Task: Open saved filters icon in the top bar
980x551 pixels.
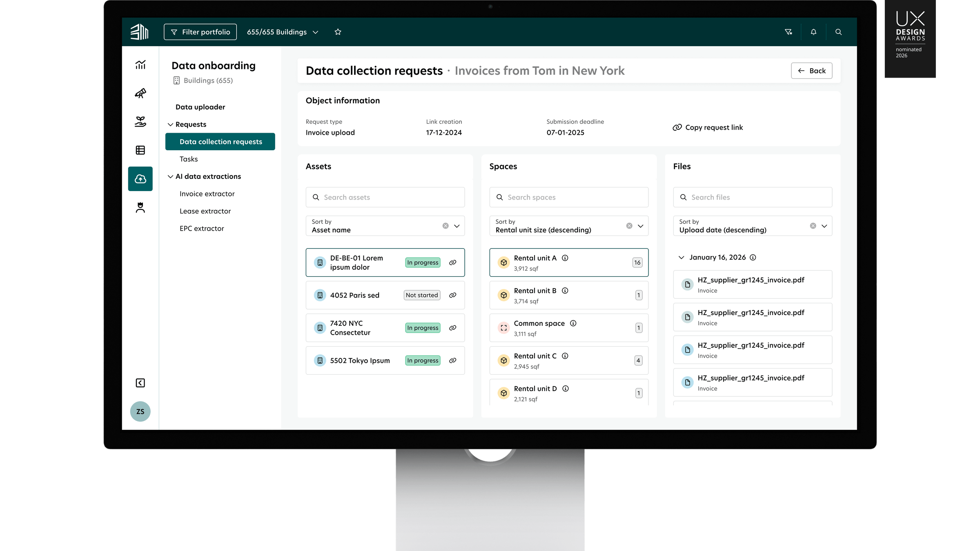Action: [x=788, y=32]
